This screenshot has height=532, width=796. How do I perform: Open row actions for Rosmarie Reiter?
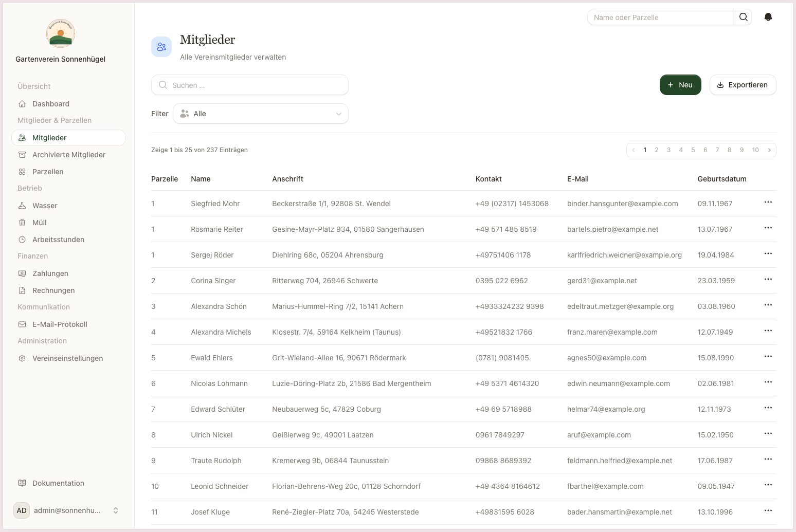(x=768, y=228)
